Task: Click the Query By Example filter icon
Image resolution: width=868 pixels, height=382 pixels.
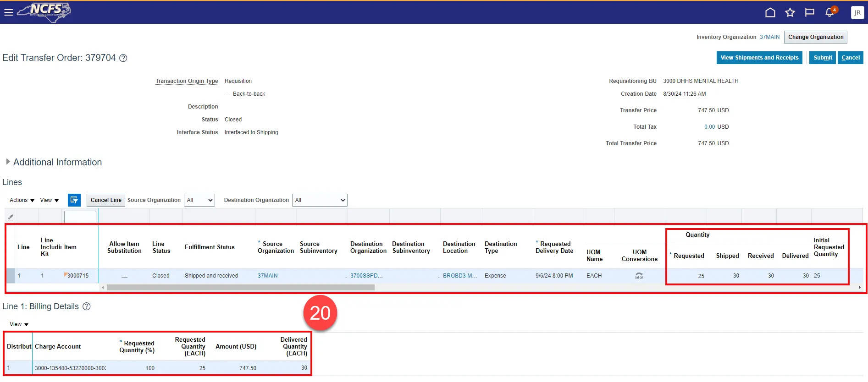Action: [x=74, y=200]
